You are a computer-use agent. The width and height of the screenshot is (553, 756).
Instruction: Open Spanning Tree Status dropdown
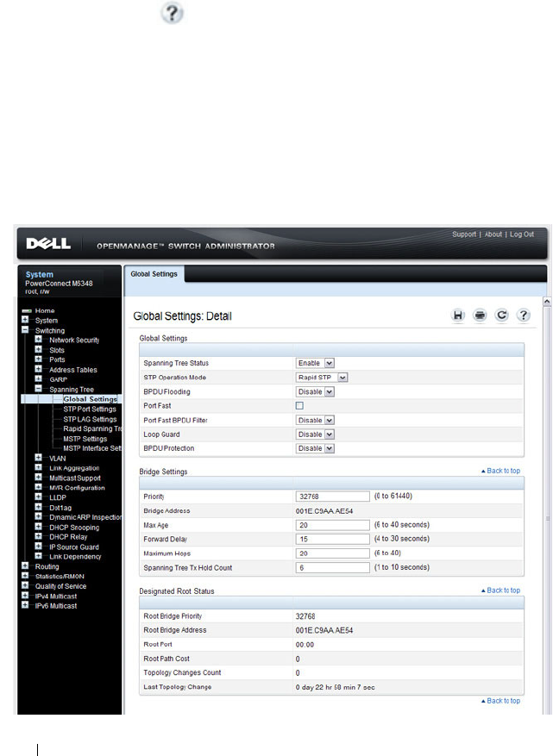[315, 363]
